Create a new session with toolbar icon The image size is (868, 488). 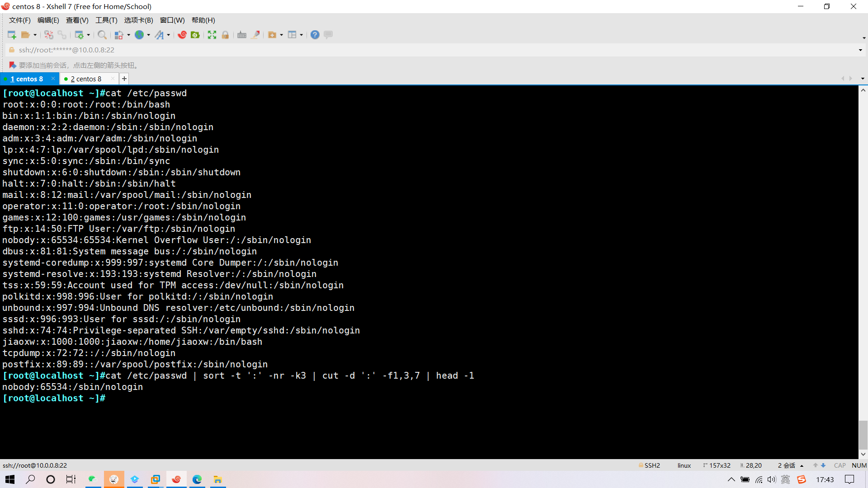[x=12, y=35]
